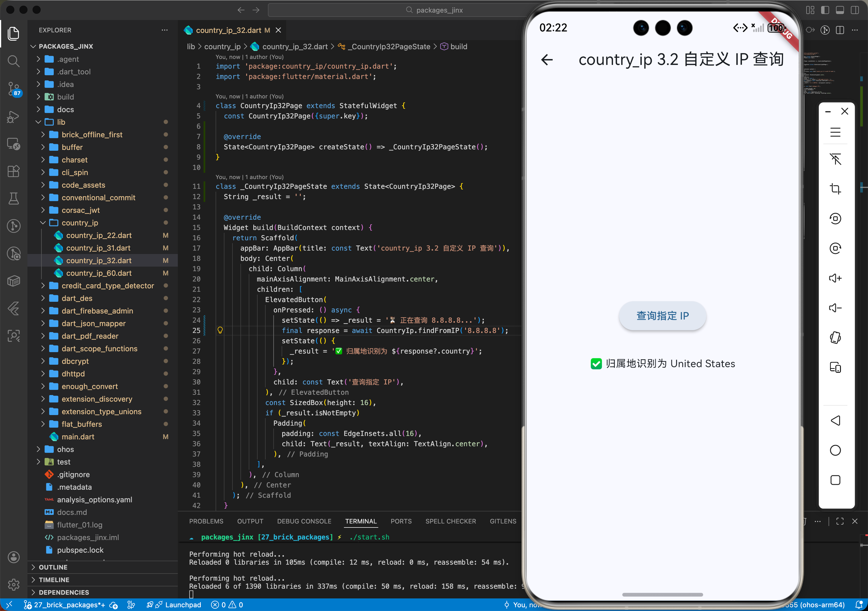
Task: Switch to the DEBUG CONSOLE tab
Action: pyautogui.click(x=304, y=521)
